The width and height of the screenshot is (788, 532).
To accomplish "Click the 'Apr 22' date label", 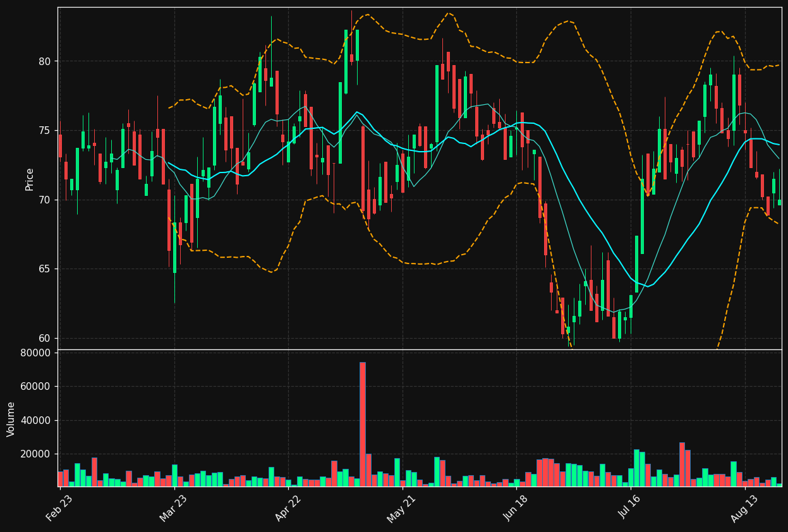I will point(288,510).
